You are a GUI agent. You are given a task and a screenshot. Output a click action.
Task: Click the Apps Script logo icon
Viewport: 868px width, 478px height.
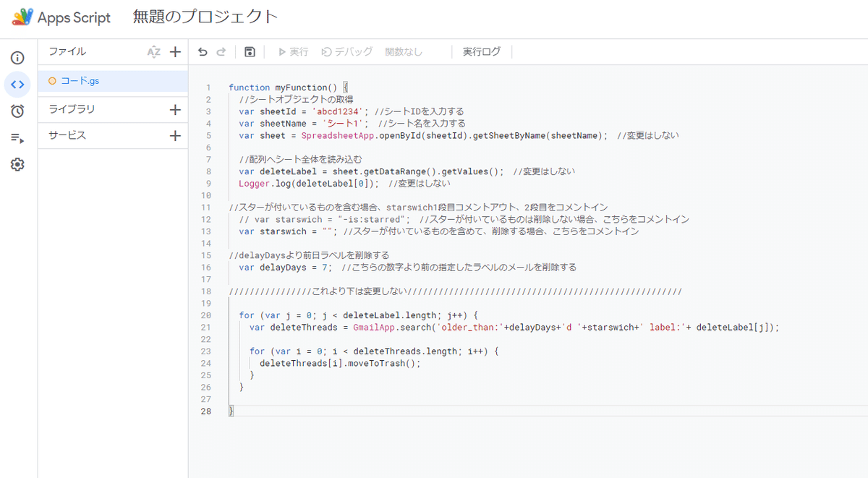click(x=22, y=17)
